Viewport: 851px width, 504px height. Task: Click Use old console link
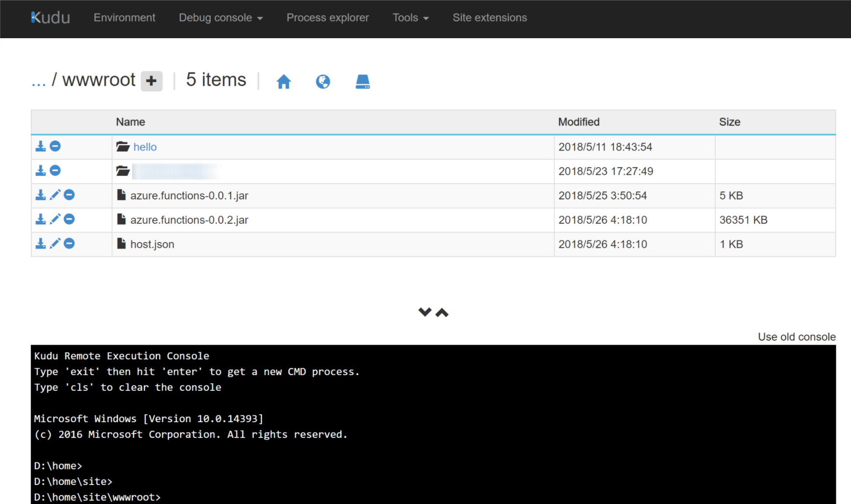[x=796, y=337]
